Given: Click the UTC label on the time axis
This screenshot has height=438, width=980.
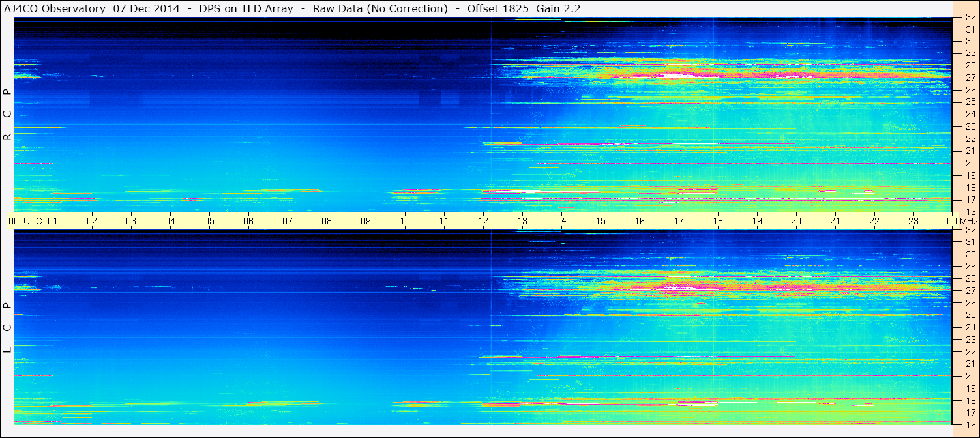Looking at the screenshot, I should [x=33, y=221].
